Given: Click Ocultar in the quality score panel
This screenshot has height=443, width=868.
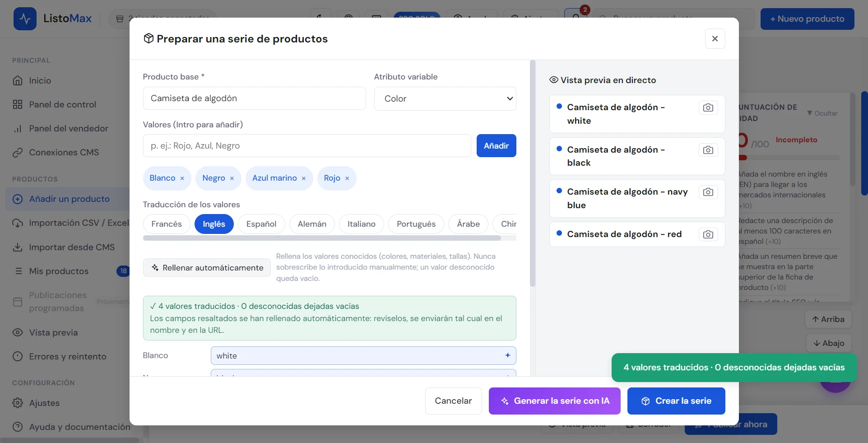Looking at the screenshot, I should (822, 113).
